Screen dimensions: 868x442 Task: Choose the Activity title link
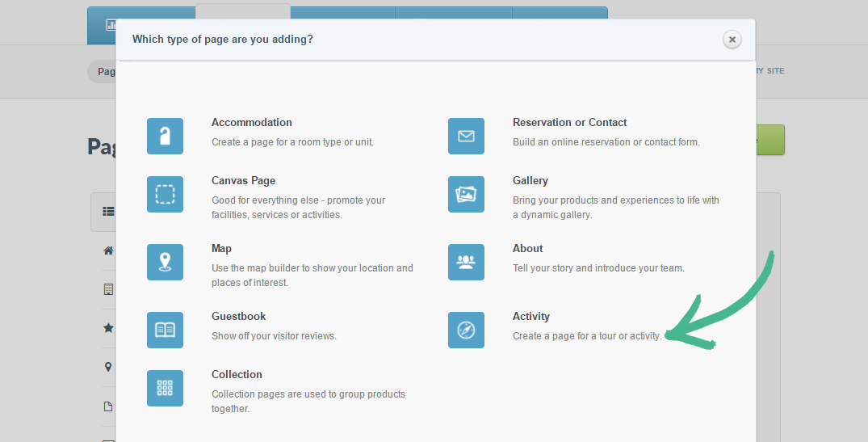[x=530, y=317]
